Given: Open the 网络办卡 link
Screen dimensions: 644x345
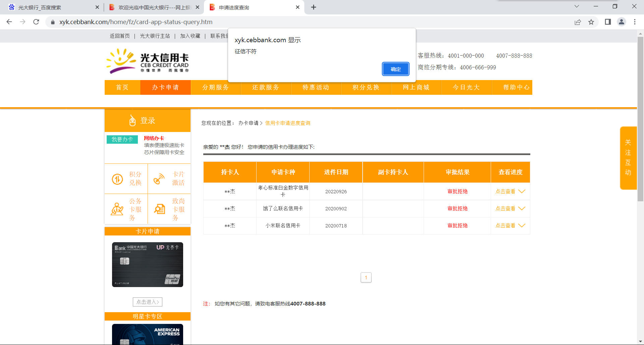Looking at the screenshot, I should (x=154, y=138).
